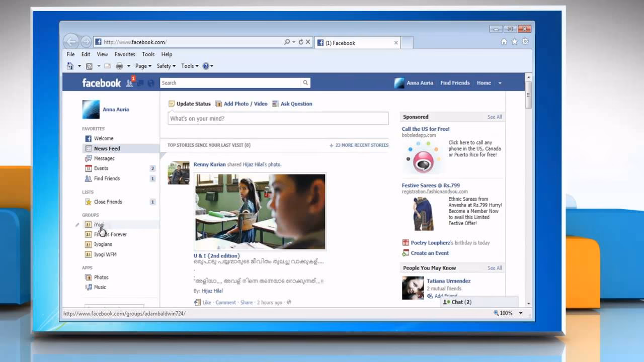Click the facebook logo in the blue header

click(x=102, y=83)
